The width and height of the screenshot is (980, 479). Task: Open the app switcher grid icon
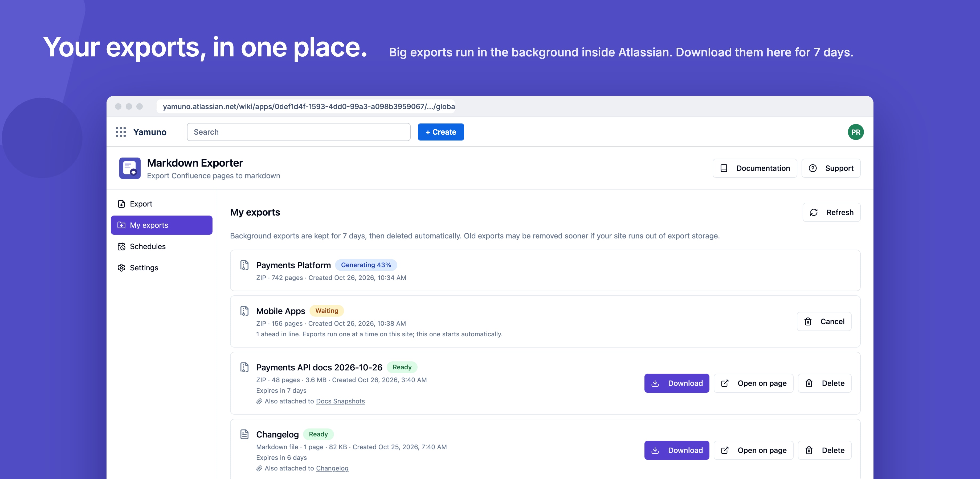[121, 132]
